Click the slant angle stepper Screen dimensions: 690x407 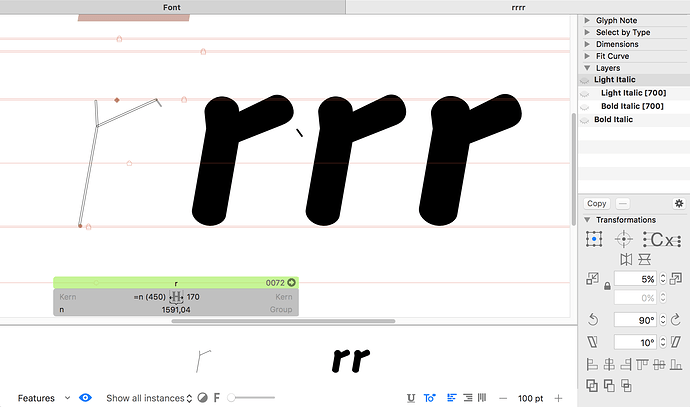[663, 342]
